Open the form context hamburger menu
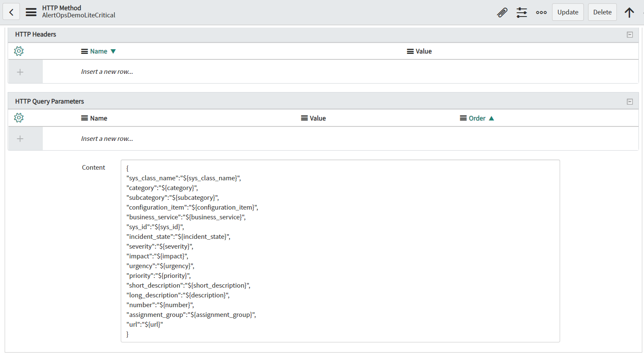The image size is (644, 353). 31,12
